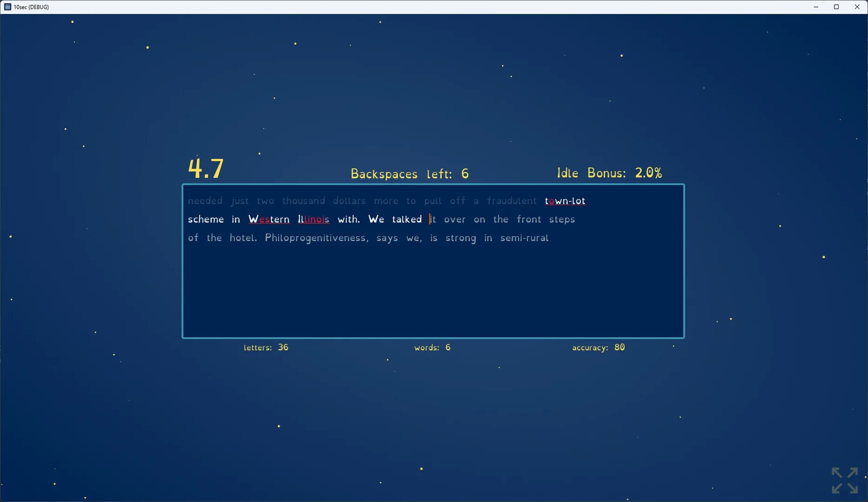
Task: Click the word semi-rural
Action: tap(524, 238)
